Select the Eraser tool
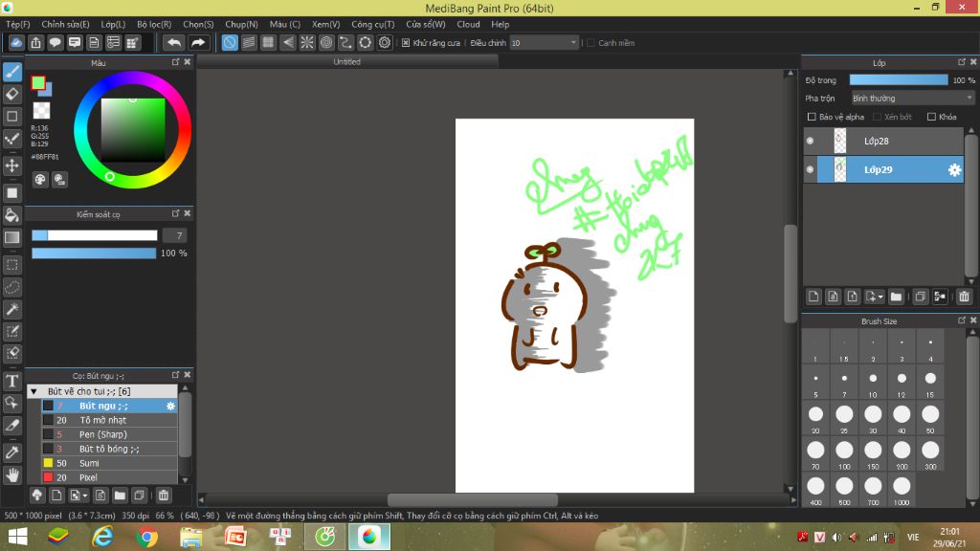Image resolution: width=980 pixels, height=551 pixels. [11, 95]
